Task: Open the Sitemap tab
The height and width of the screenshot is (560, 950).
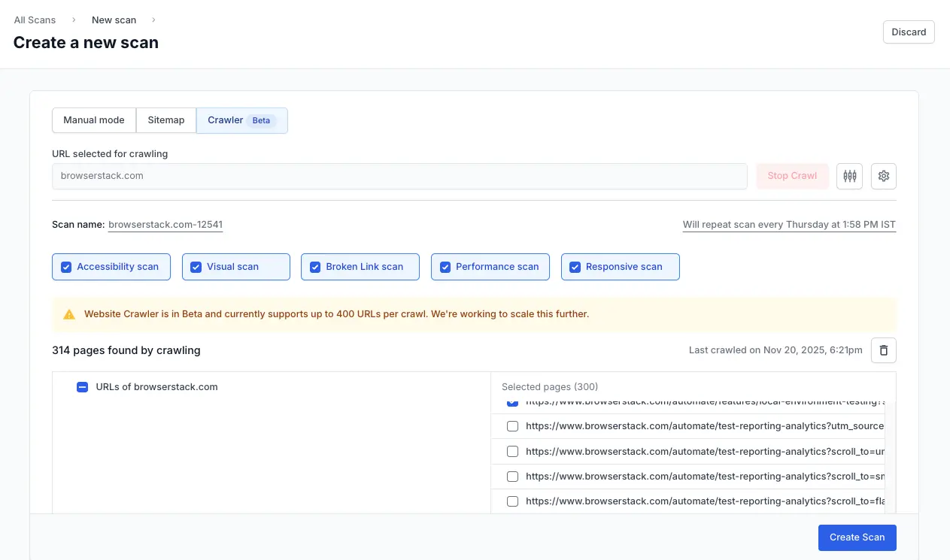Action: (165, 120)
